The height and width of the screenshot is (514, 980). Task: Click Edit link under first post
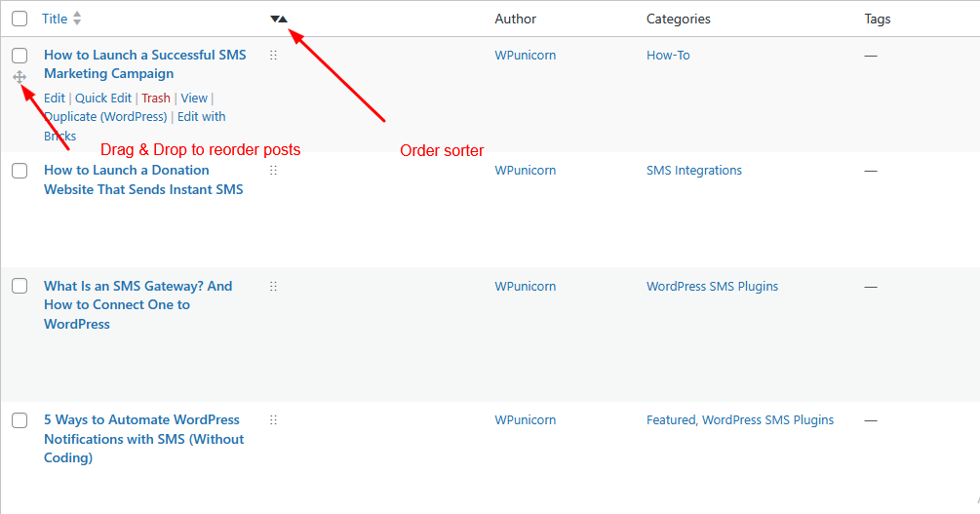coord(55,98)
